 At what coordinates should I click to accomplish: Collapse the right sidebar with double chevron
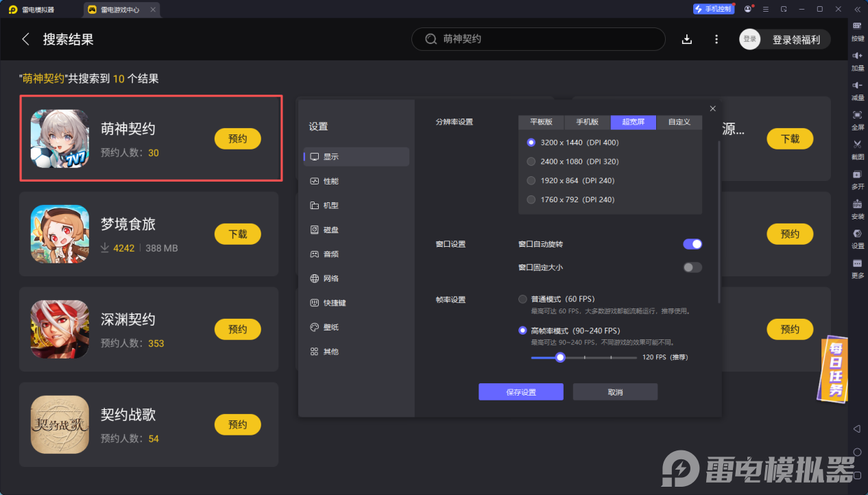[x=857, y=9]
